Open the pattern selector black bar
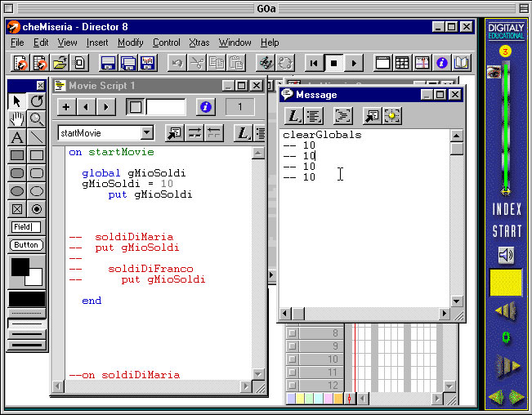 (27, 299)
